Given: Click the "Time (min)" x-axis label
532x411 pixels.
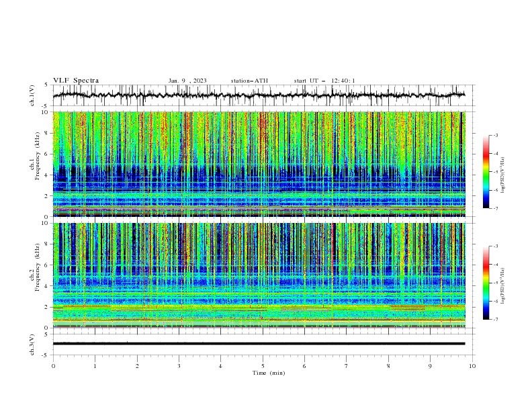Looking at the screenshot, I should (269, 373).
